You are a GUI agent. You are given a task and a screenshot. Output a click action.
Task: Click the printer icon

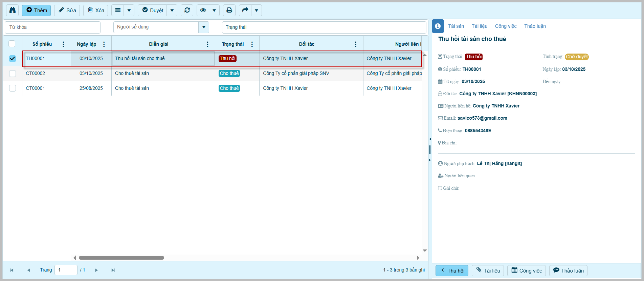pos(229,10)
